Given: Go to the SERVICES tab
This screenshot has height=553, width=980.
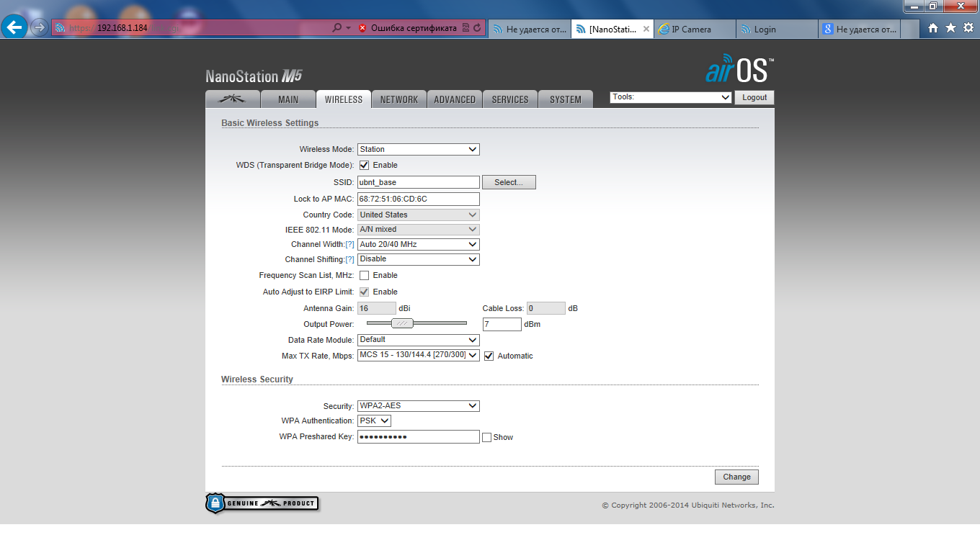Looking at the screenshot, I should (x=510, y=99).
